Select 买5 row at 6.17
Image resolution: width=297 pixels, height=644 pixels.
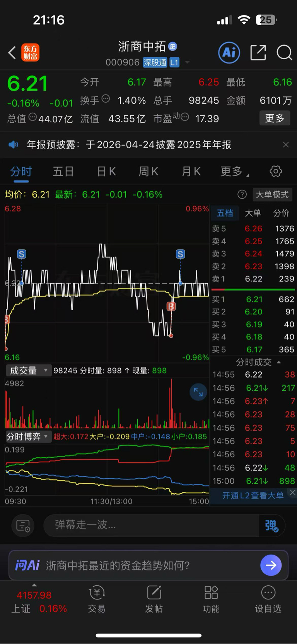click(253, 350)
